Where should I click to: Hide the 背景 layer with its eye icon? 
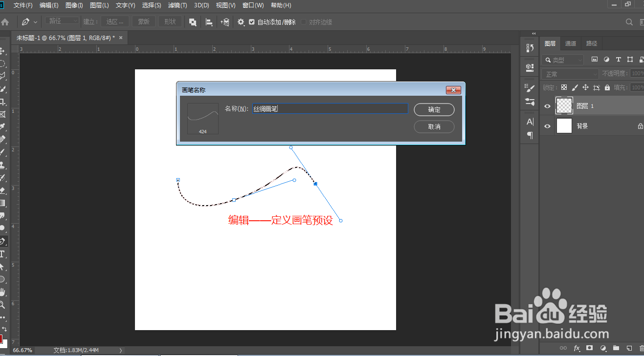[x=547, y=126]
